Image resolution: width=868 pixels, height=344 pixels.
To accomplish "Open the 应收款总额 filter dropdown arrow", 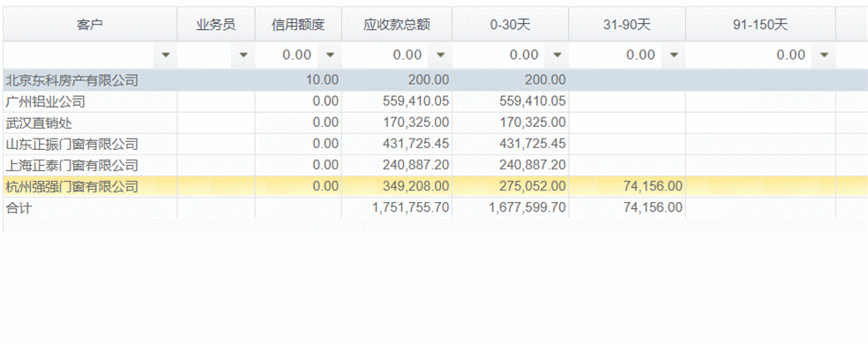I will (x=440, y=55).
